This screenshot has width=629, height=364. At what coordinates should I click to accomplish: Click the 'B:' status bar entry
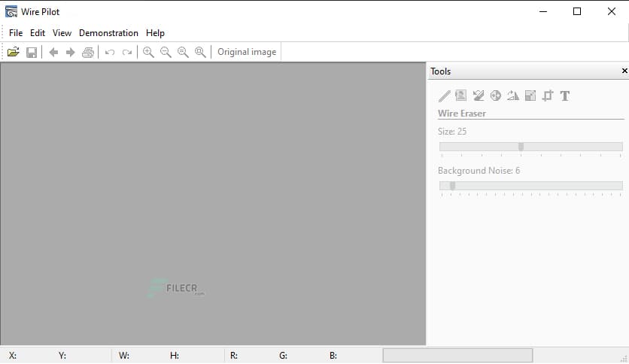tap(333, 356)
